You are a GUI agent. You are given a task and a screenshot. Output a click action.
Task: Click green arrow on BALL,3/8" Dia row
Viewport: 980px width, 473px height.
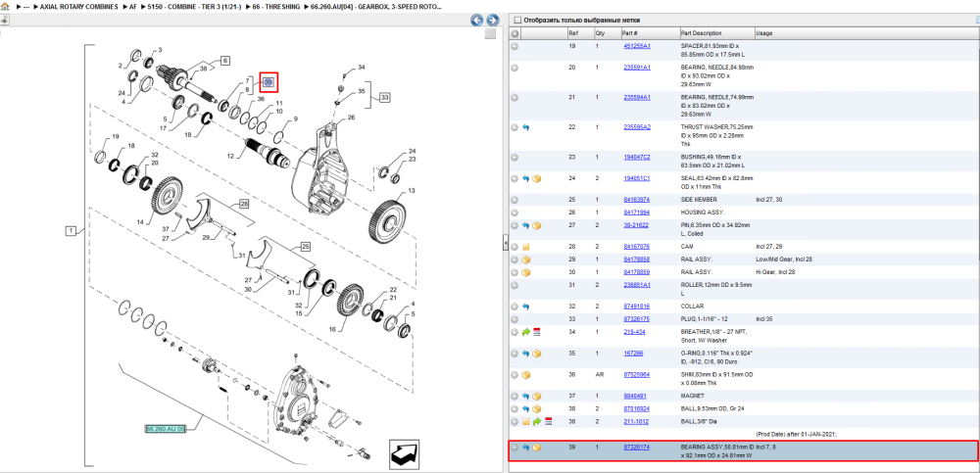pos(536,422)
